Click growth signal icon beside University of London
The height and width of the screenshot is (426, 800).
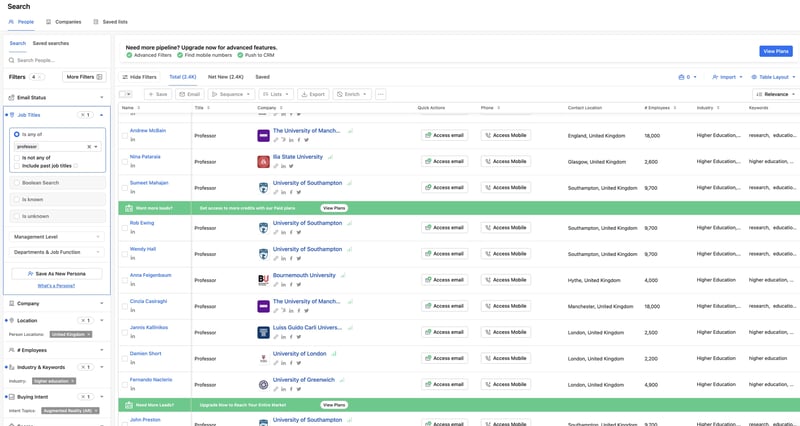point(334,354)
